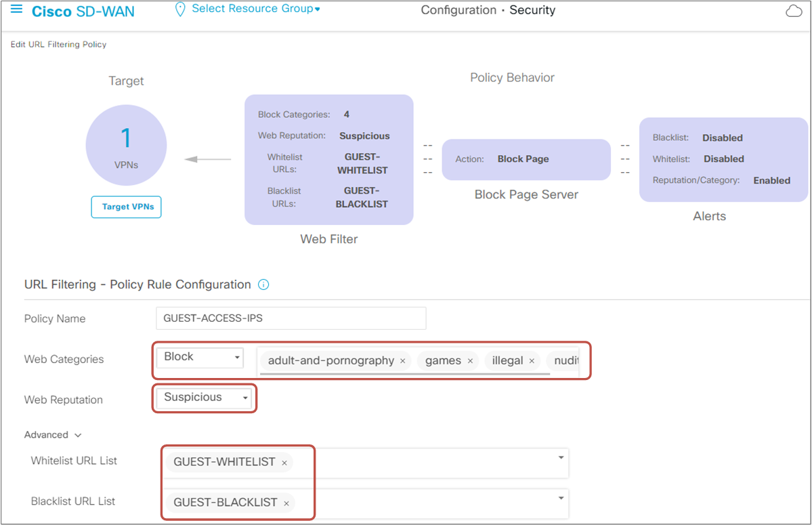Remove GUEST-WHITELIST from Whitelist URL List
812x525 pixels.
[x=284, y=462]
